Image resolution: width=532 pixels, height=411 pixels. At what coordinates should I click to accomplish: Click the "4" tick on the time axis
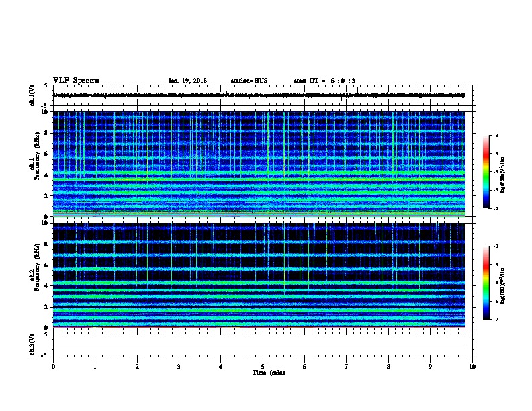(221, 367)
